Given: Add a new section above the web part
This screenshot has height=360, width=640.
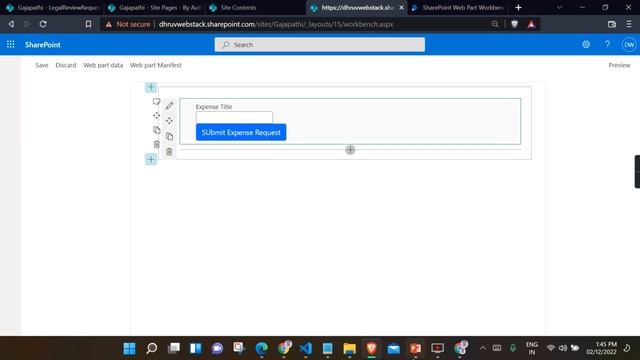Looking at the screenshot, I should (151, 87).
